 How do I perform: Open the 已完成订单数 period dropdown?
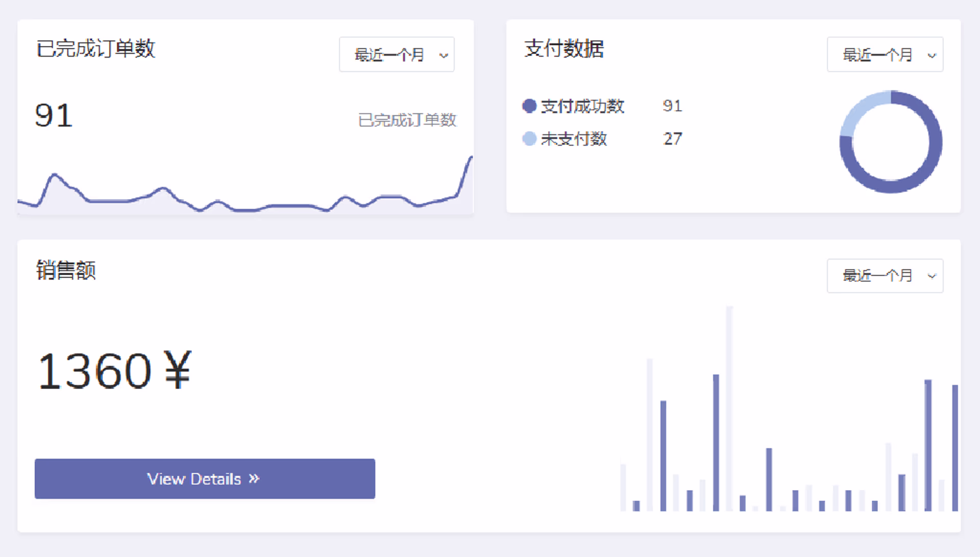click(x=397, y=54)
